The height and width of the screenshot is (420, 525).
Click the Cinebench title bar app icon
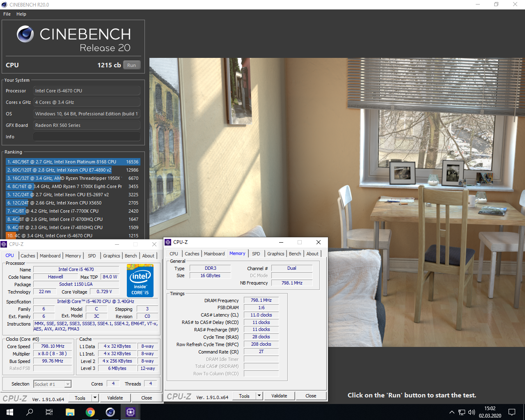pos(4,5)
